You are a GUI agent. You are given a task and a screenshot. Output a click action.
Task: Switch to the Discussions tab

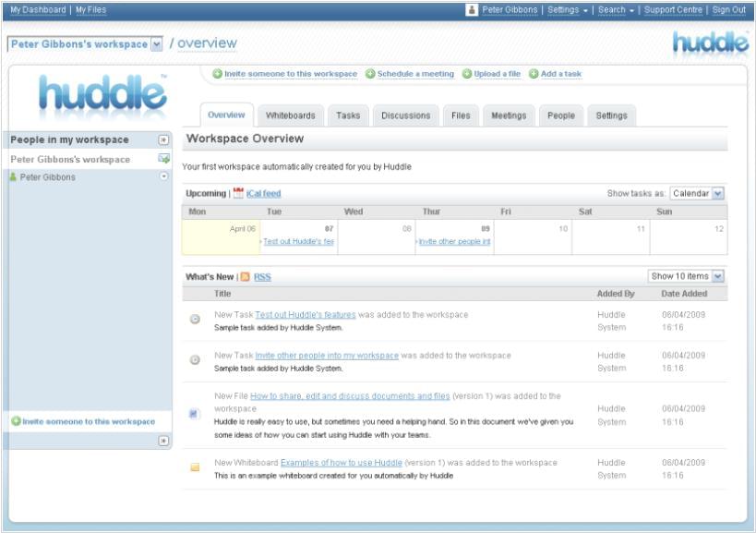(405, 115)
